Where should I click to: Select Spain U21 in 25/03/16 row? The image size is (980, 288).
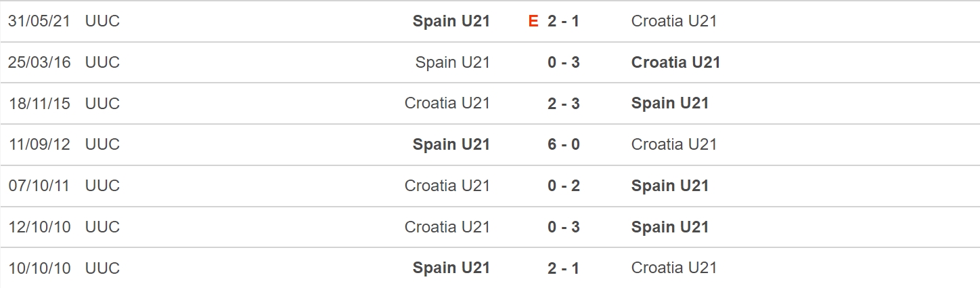click(453, 62)
